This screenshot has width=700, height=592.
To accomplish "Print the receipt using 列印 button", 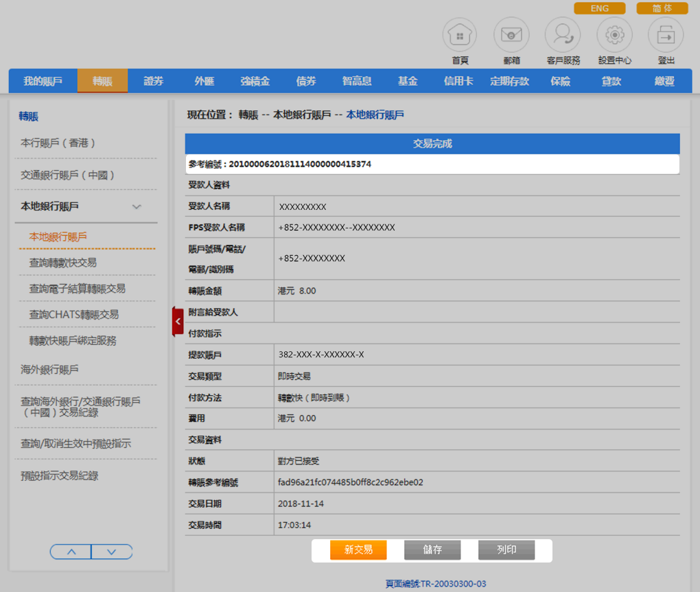I will click(x=506, y=550).
